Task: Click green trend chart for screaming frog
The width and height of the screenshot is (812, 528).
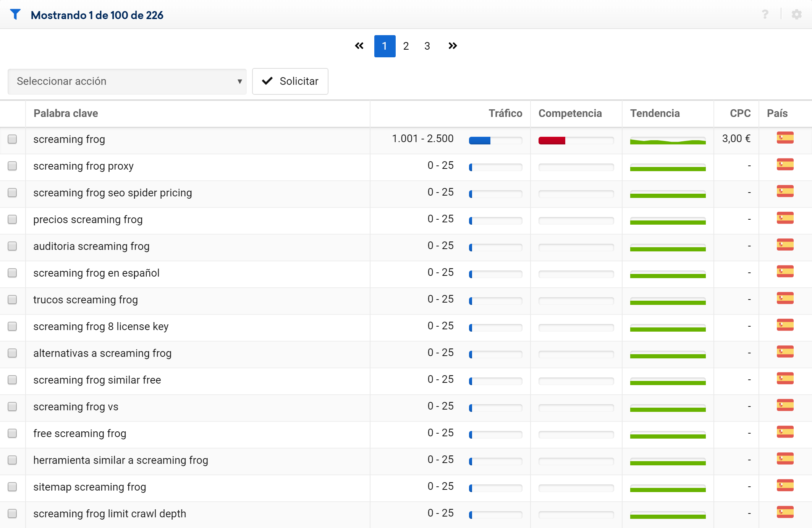Action: [x=668, y=141]
